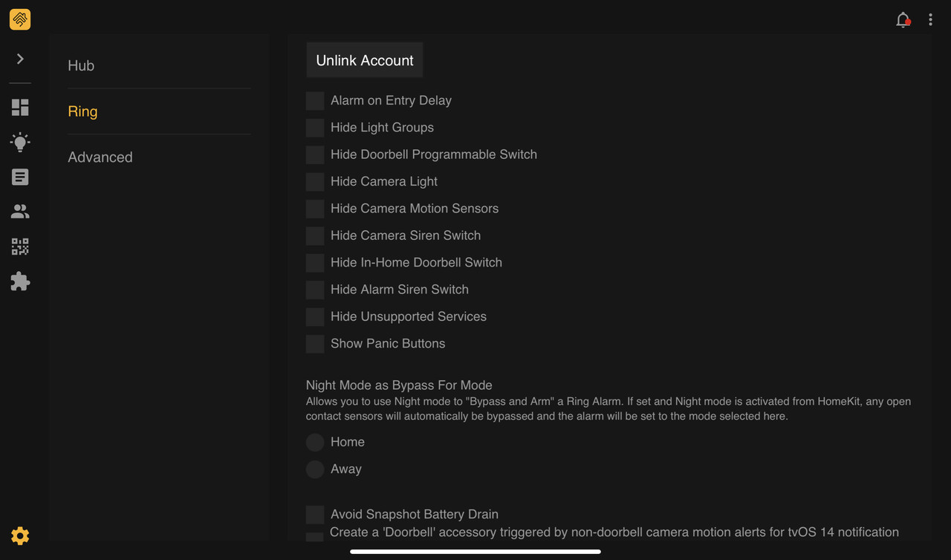951x560 pixels.
Task: Select the Hub settings section
Action: pos(81,65)
